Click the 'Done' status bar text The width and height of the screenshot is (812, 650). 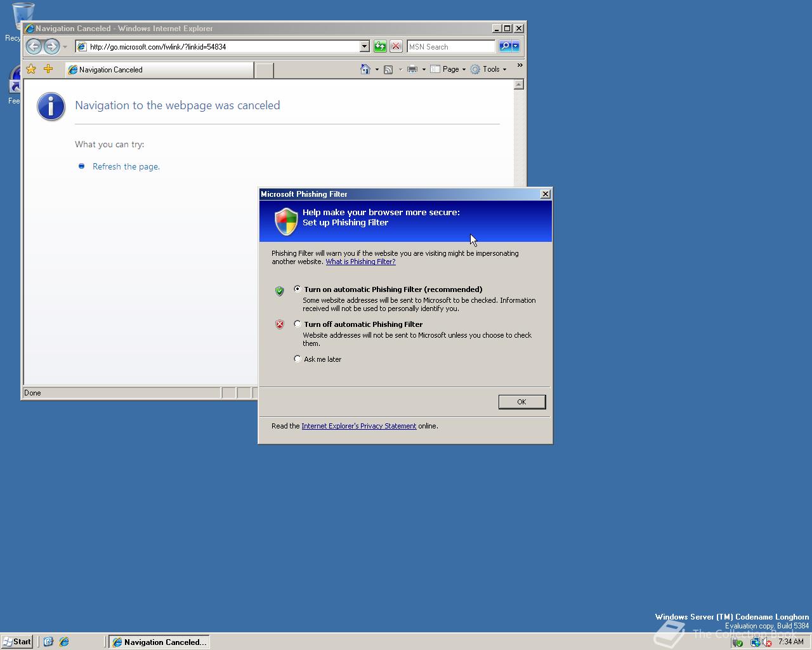pyautogui.click(x=32, y=393)
